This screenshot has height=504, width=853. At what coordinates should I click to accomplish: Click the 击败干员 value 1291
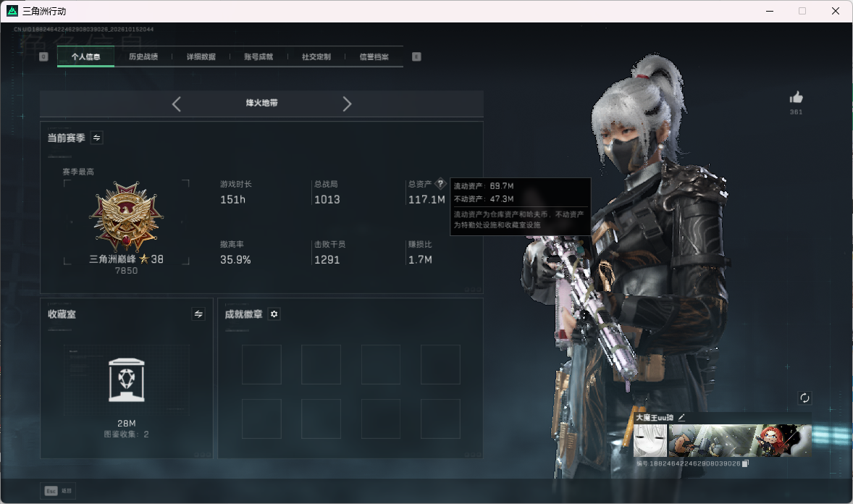point(327,260)
